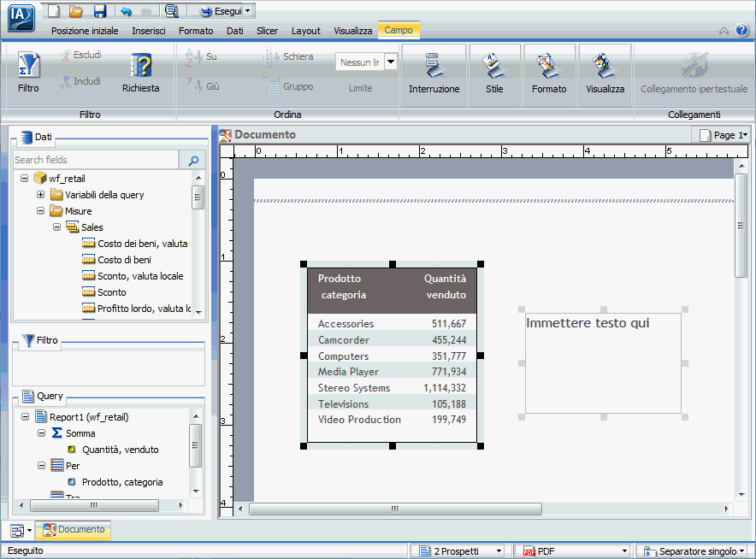Sort ascending with the Su button
This screenshot has width=756, height=559.
click(x=202, y=56)
